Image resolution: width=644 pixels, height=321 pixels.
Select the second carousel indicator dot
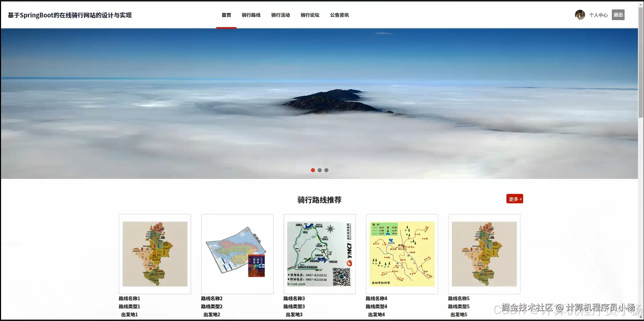[x=319, y=170]
